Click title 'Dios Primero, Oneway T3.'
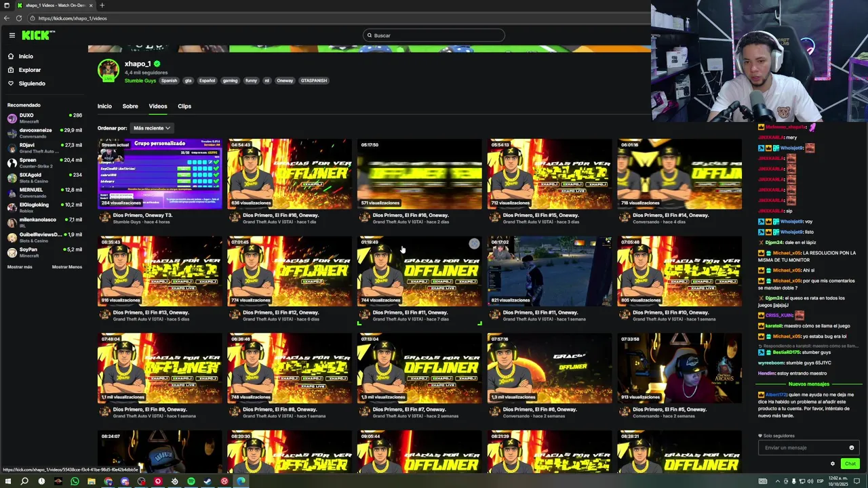This screenshot has width=868, height=488. 142,216
